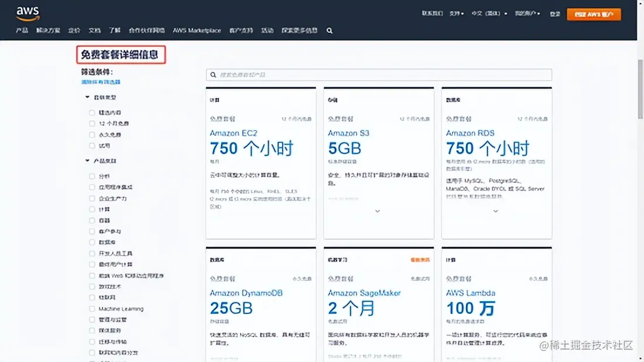Viewport: 644px width, 362px height.
Task: Open the Amazon EC2 link
Action: click(233, 133)
